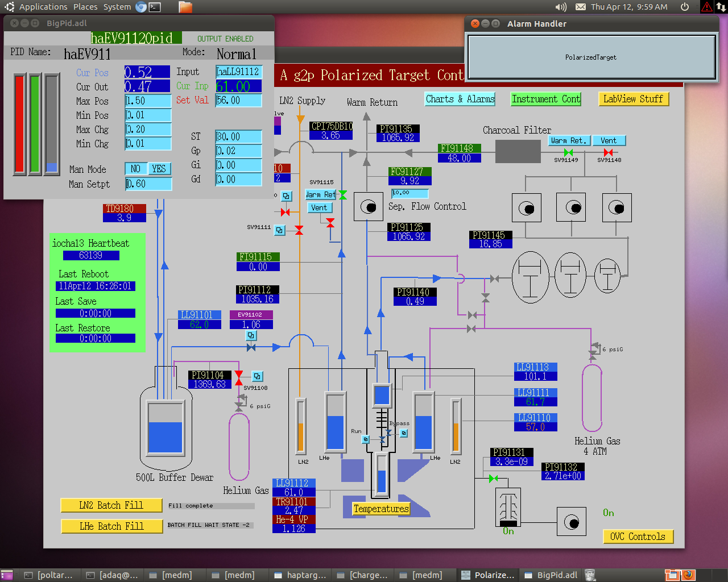Launch Chrome from the top panel
Image resolution: width=728 pixels, height=582 pixels.
point(141,7)
